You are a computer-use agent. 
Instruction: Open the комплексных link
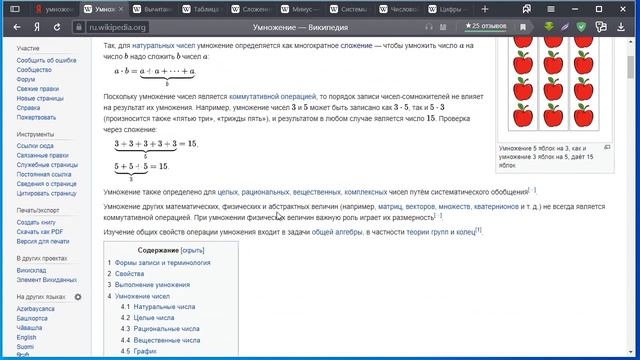click(x=366, y=192)
